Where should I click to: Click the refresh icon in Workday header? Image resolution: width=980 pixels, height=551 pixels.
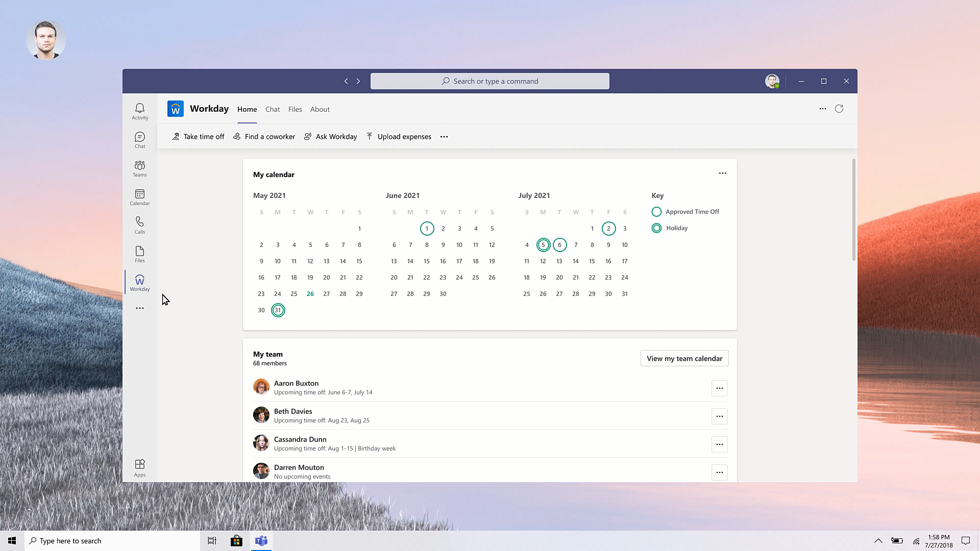click(839, 109)
